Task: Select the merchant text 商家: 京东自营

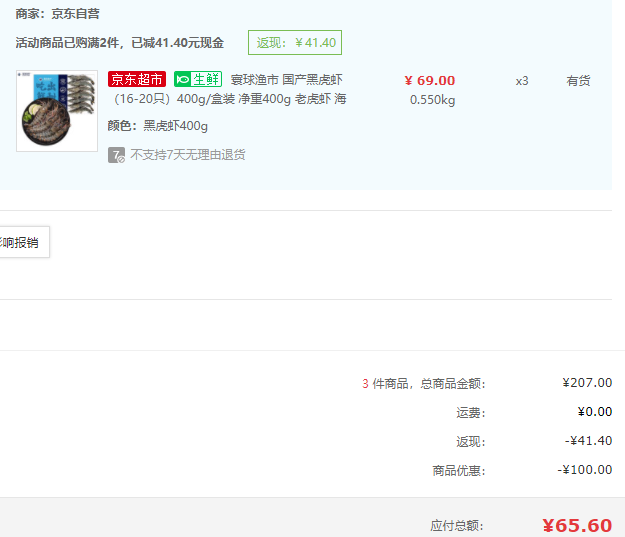Action: [x=57, y=14]
